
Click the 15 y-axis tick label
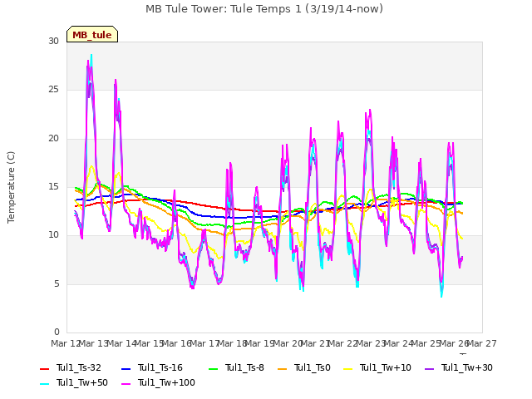[53, 186]
